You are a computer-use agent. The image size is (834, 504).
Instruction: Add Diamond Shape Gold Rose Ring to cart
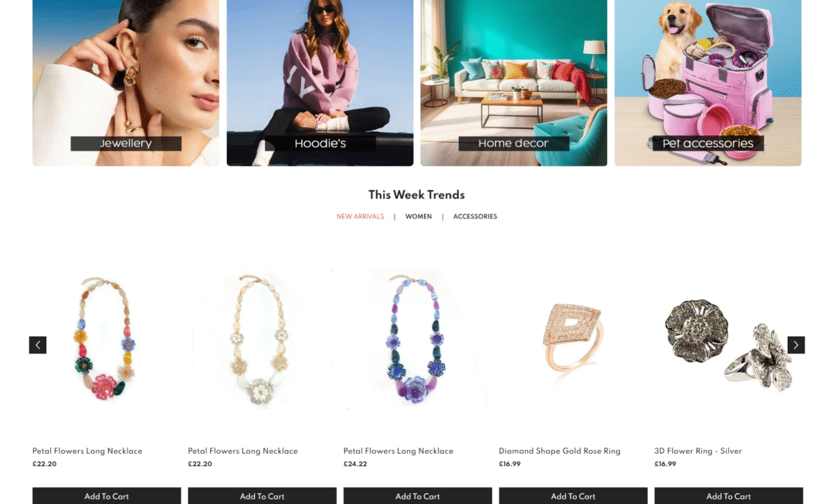point(573,496)
